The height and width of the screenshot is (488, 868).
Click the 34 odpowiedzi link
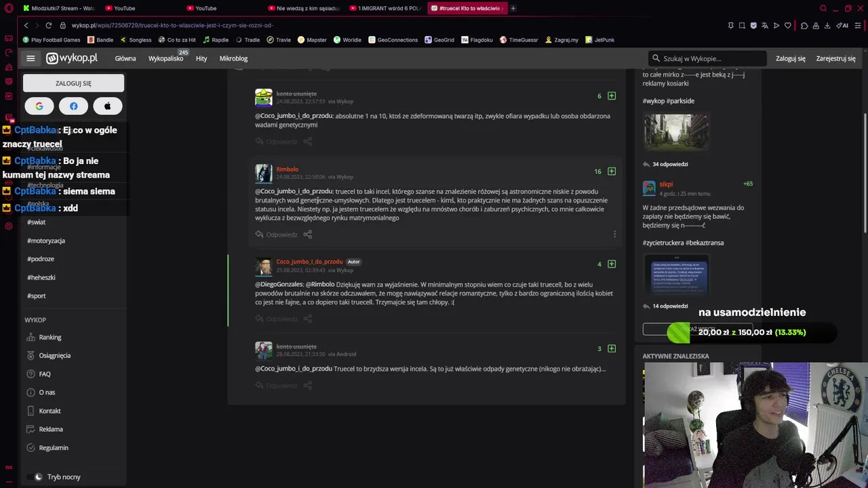click(670, 164)
